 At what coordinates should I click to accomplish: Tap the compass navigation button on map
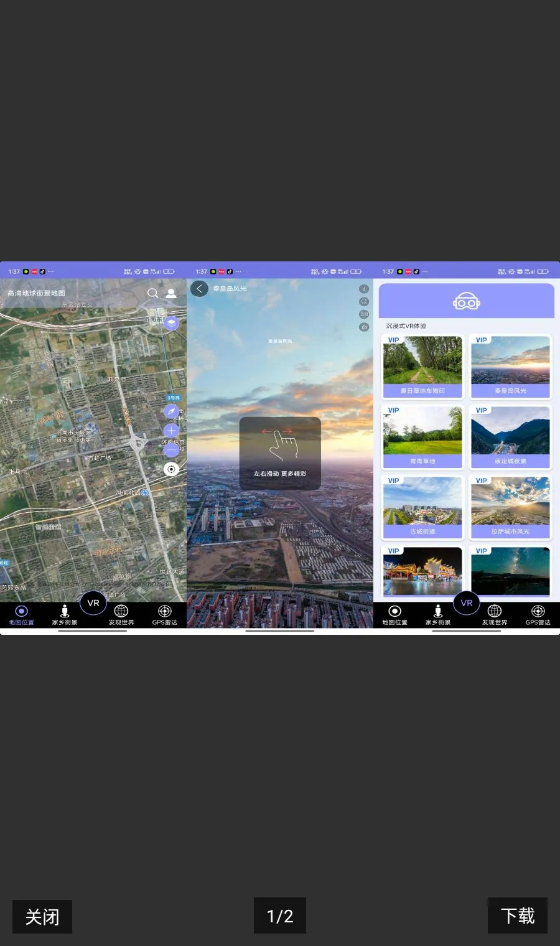coord(171,411)
